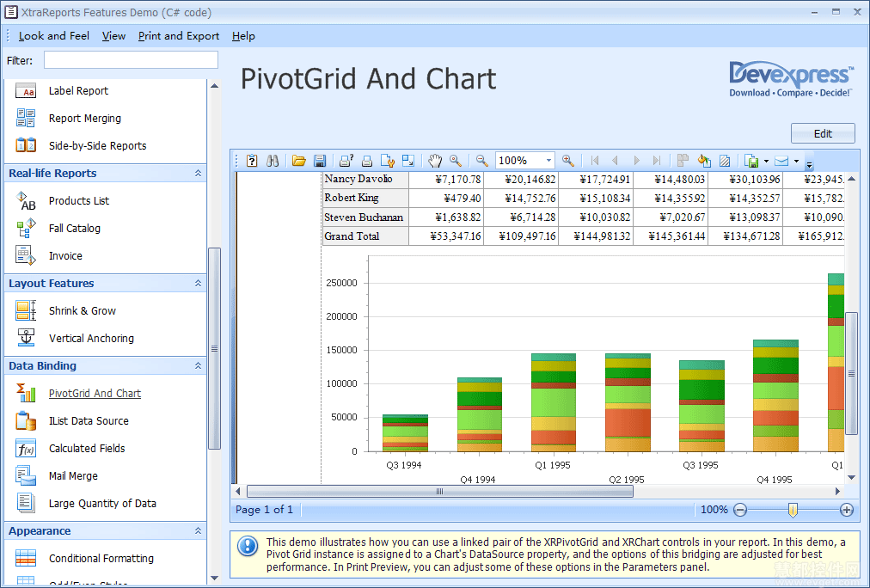Save the report with the floppy disk icon
870x588 pixels.
pos(320,161)
